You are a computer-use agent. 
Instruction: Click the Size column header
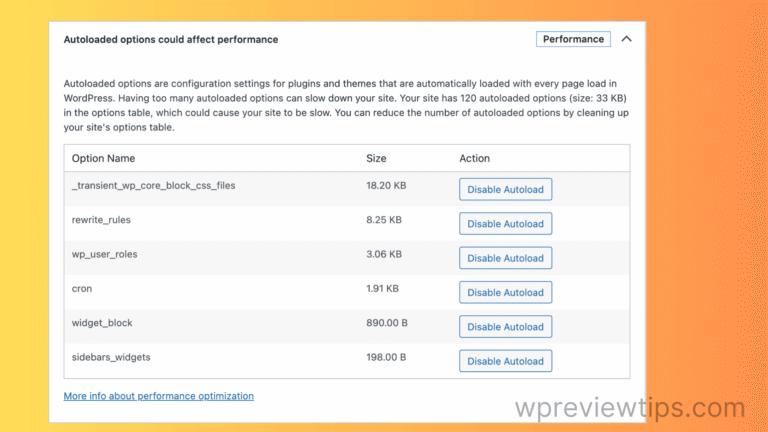point(377,158)
